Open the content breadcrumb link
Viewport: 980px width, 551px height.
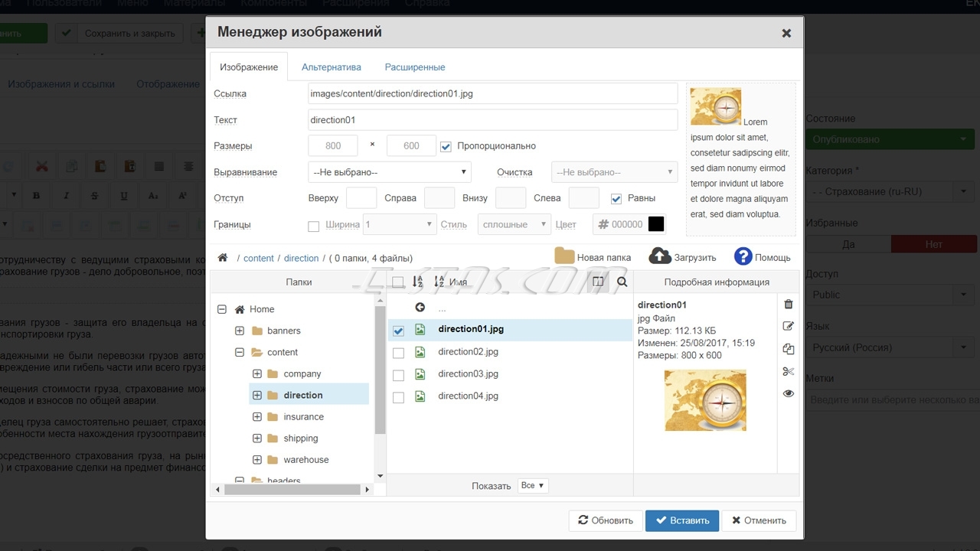(259, 258)
